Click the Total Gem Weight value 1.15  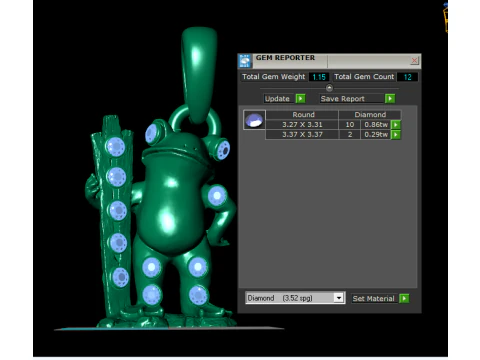319,77
